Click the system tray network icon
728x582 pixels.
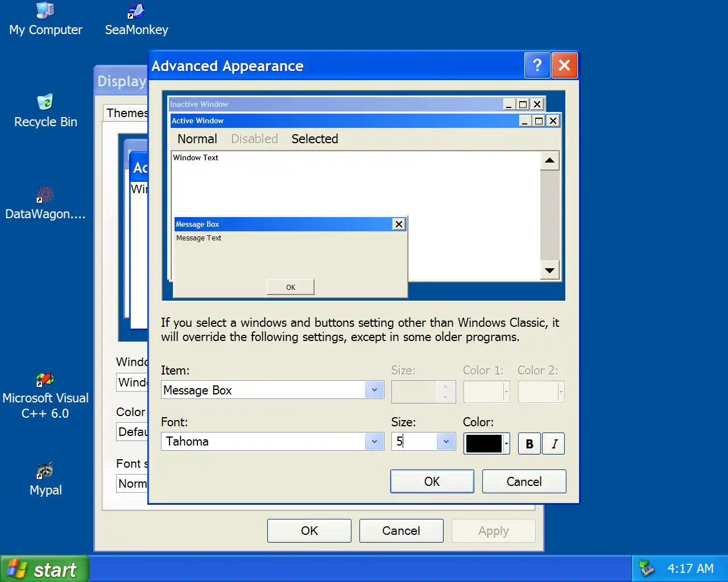pyautogui.click(x=646, y=568)
